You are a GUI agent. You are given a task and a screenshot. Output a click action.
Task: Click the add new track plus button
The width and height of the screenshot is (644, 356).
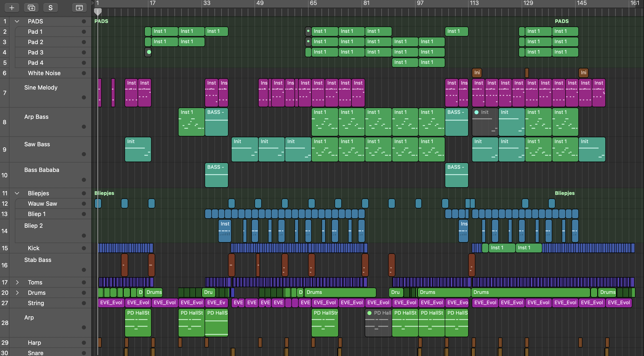(x=12, y=8)
